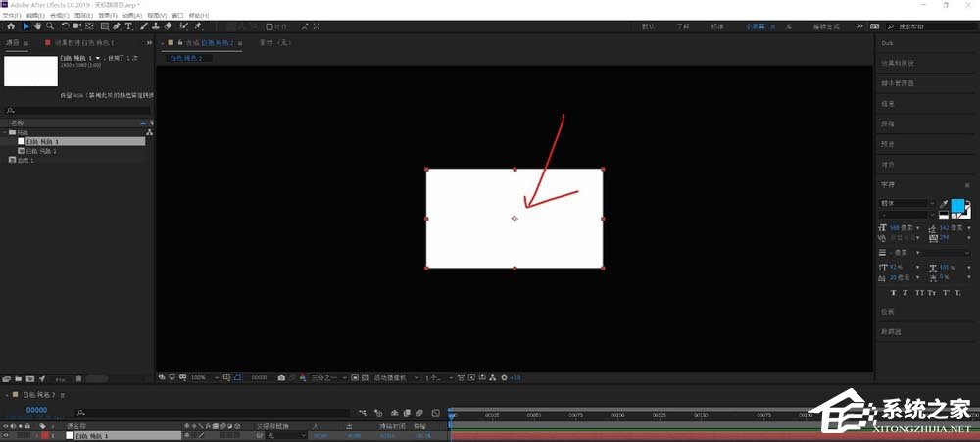Select the Hand tool

click(38, 26)
